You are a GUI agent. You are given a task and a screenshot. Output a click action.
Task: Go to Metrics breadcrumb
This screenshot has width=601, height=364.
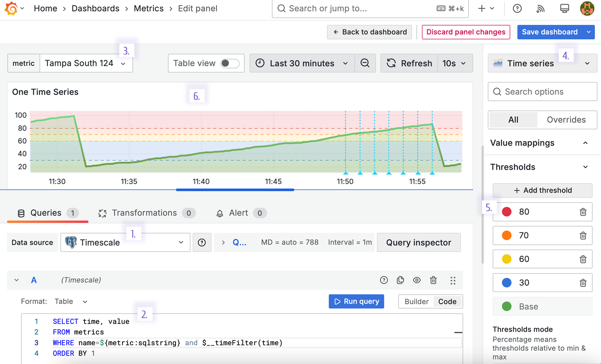(x=149, y=9)
